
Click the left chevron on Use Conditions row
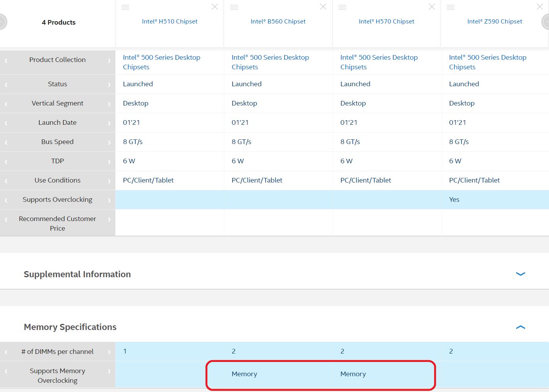pyautogui.click(x=6, y=181)
